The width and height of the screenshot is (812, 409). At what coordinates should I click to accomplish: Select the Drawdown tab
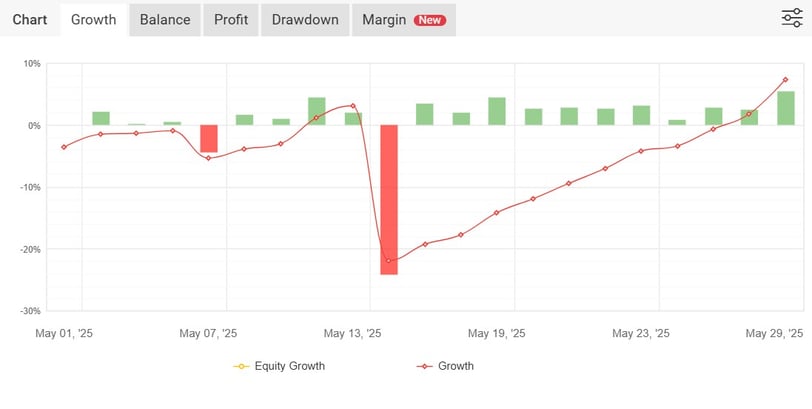click(305, 20)
